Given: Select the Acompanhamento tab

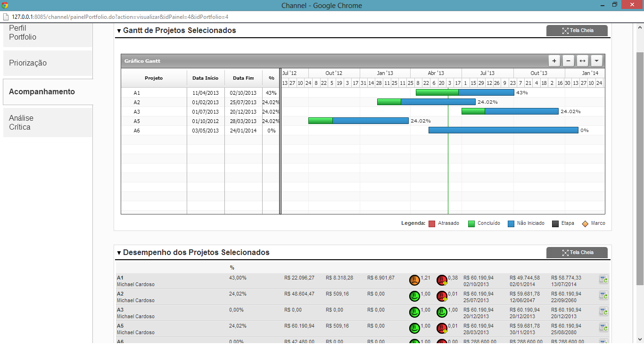Looking at the screenshot, I should [x=48, y=92].
